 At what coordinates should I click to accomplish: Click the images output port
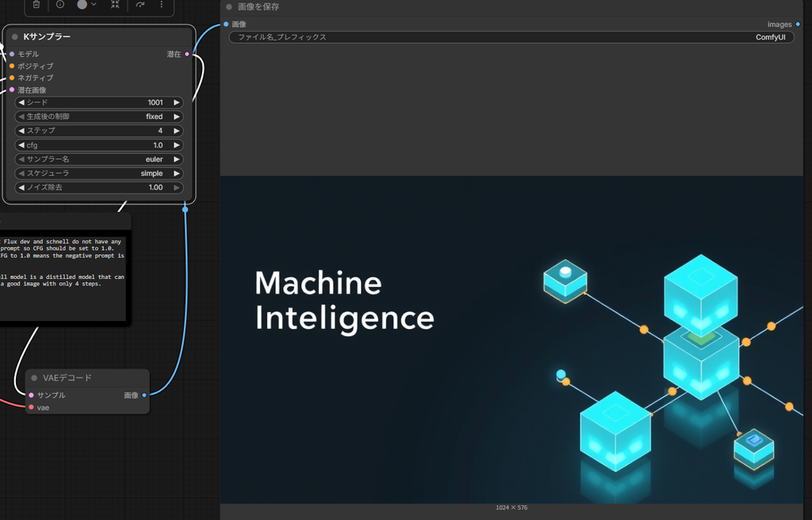798,25
